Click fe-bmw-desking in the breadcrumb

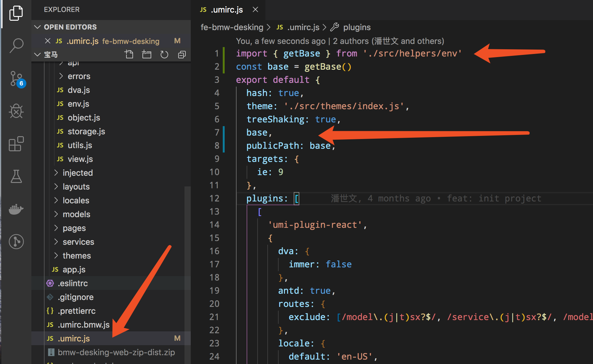[x=232, y=27]
